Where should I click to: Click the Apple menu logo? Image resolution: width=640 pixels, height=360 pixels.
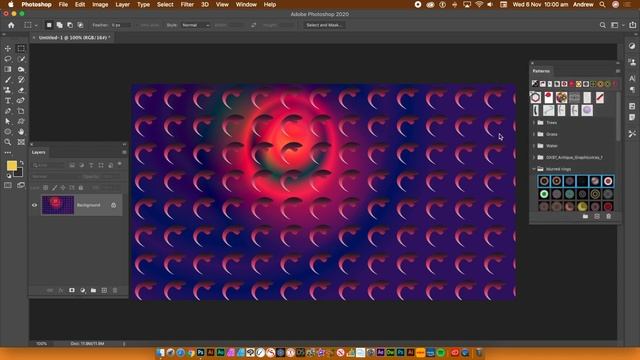pyautogui.click(x=11, y=4)
